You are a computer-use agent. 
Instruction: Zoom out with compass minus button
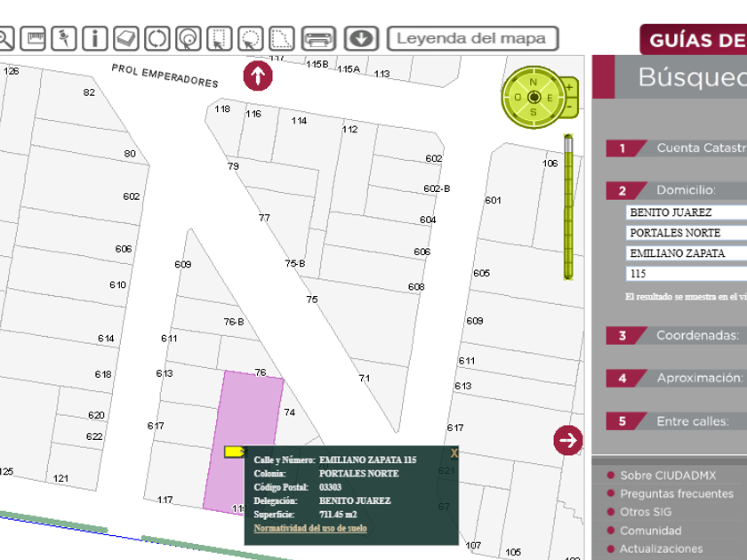click(570, 108)
